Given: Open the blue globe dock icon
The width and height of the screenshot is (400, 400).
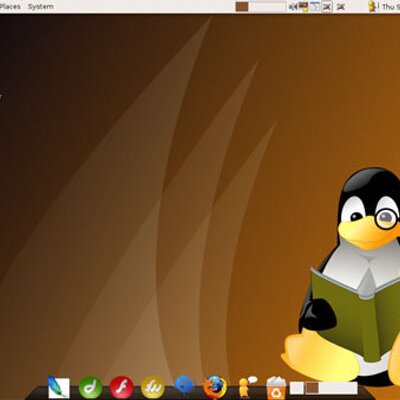Looking at the screenshot, I should pyautogui.click(x=184, y=385).
